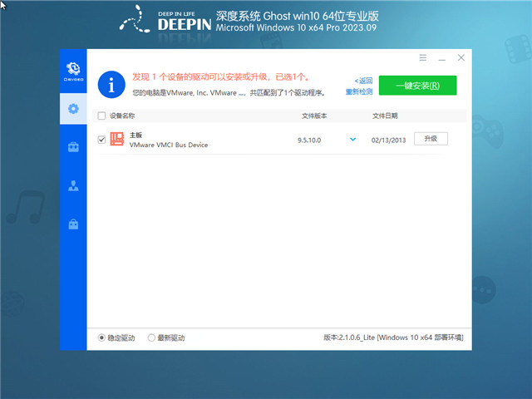Close the driver installer window
Viewport: 532px width, 399px height.
point(461,57)
